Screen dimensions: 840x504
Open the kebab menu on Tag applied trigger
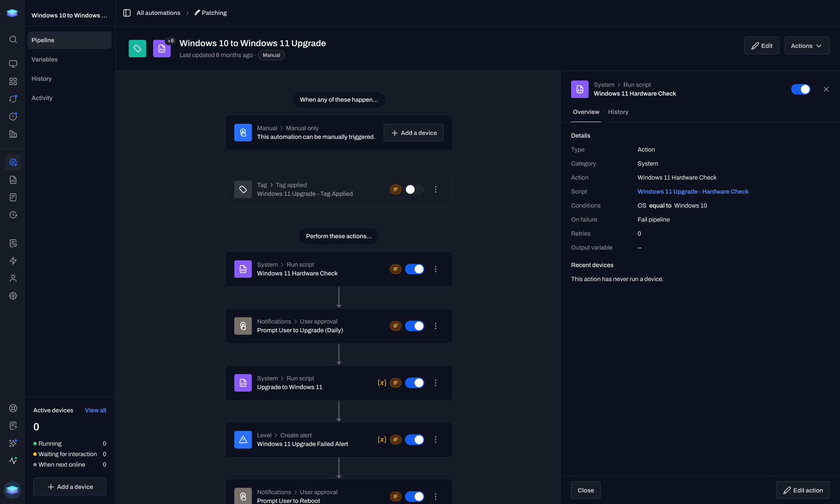pyautogui.click(x=436, y=189)
